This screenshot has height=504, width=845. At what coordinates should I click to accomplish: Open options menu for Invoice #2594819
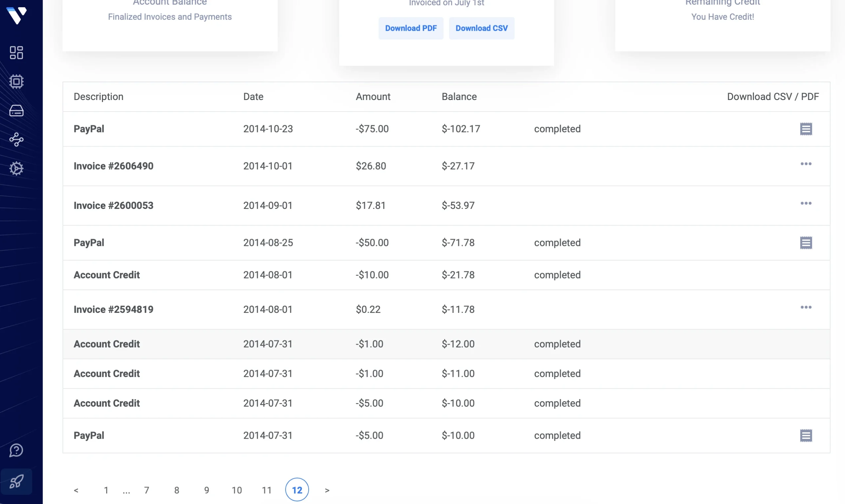tap(806, 307)
